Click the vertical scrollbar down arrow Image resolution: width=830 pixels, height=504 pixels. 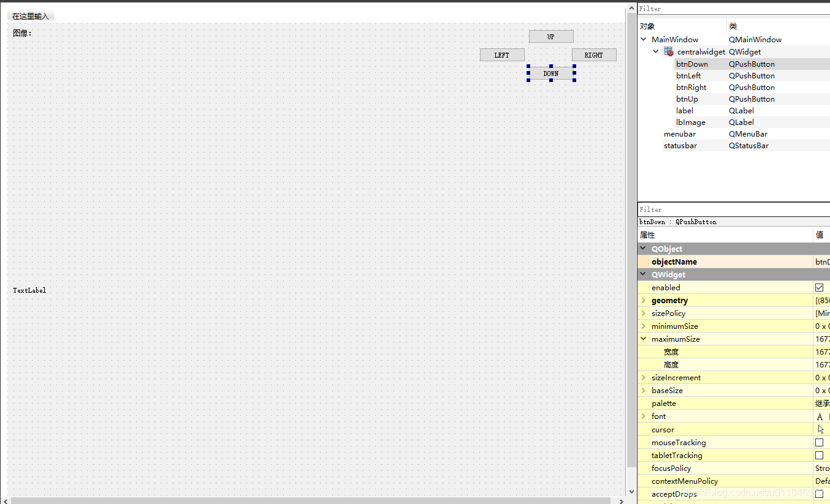click(x=632, y=491)
